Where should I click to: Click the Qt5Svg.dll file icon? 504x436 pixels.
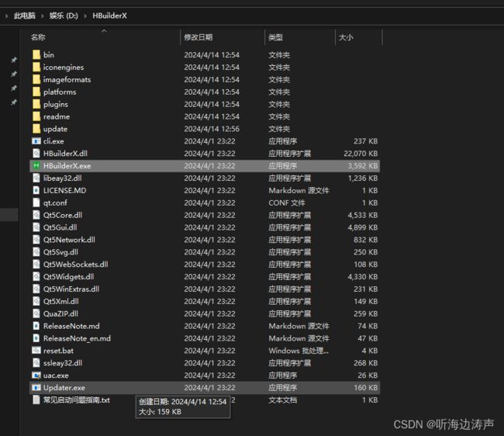pyautogui.click(x=36, y=252)
